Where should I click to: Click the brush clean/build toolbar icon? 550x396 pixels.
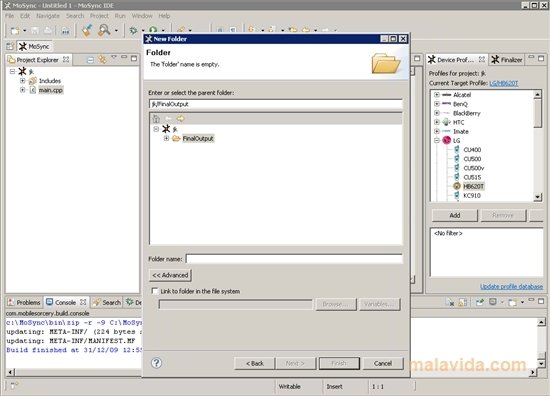pos(87,31)
